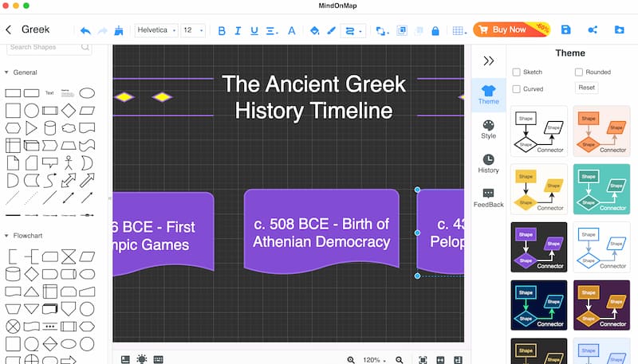Collapse the General shapes section
This screenshot has width=638, height=364.
(x=6, y=72)
